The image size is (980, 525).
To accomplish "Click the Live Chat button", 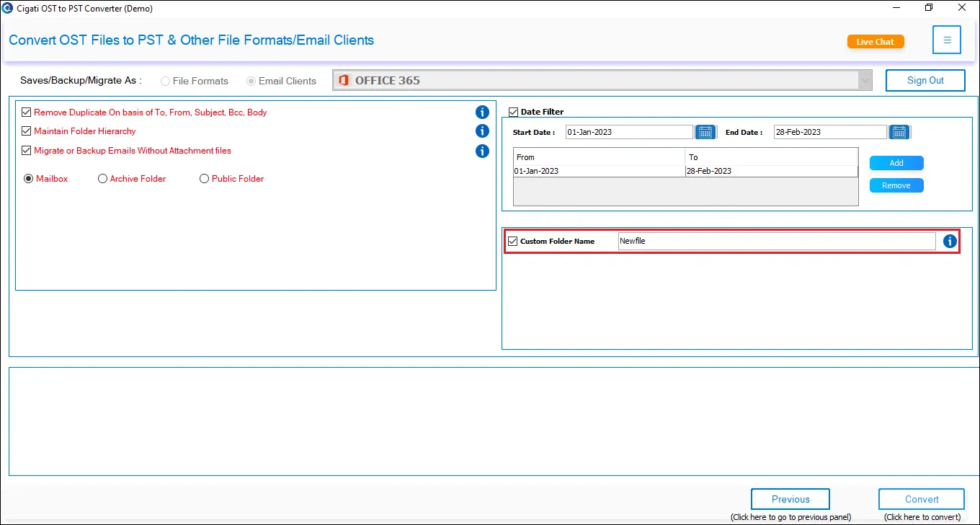I will point(876,42).
